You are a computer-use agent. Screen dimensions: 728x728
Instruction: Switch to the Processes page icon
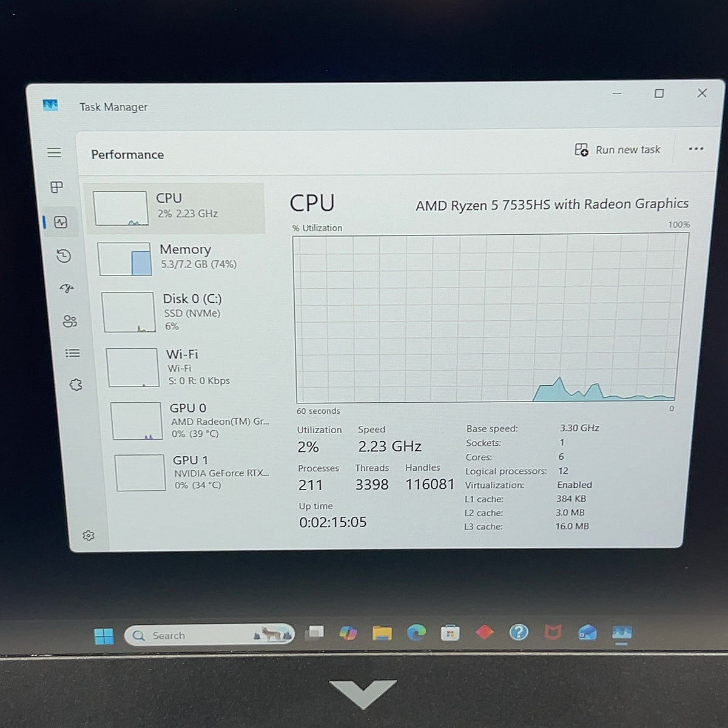[x=56, y=187]
